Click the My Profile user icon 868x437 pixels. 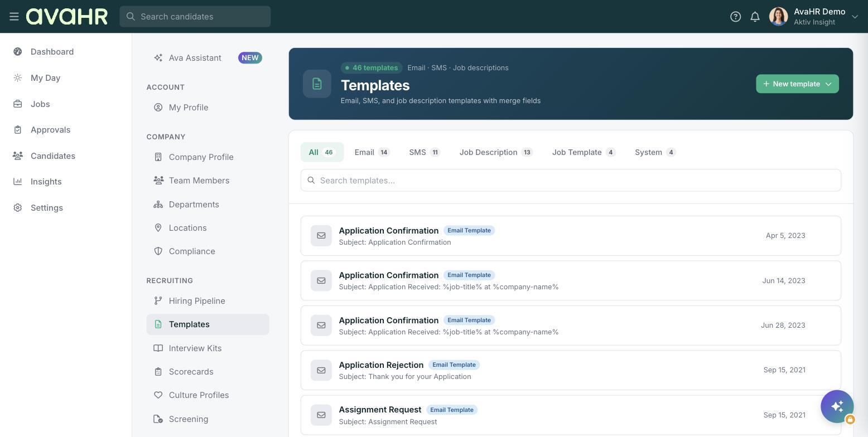tap(158, 108)
